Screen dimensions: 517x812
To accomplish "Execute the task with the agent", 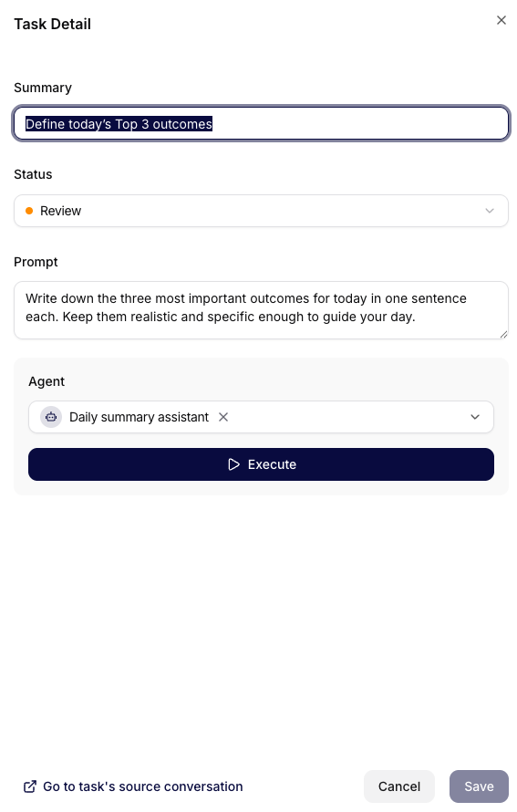I will pos(261,464).
